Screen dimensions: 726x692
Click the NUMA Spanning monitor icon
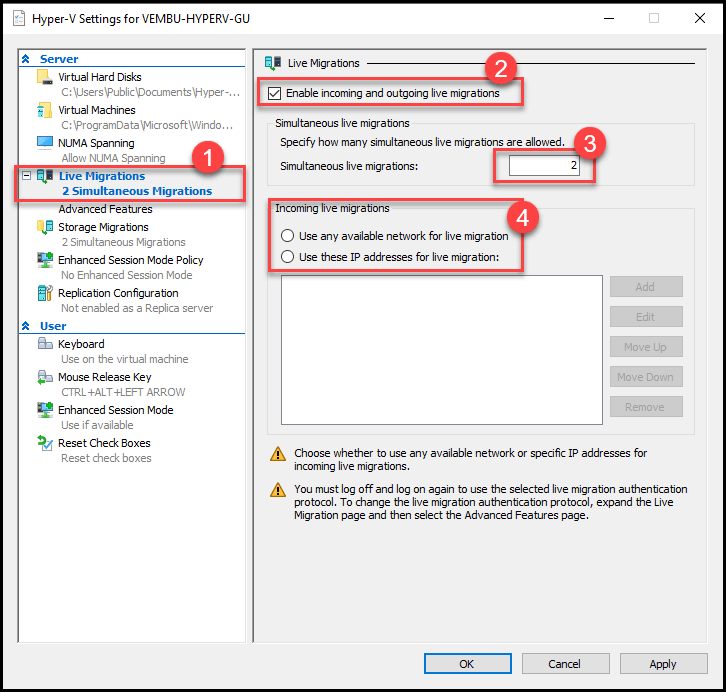tap(44, 143)
